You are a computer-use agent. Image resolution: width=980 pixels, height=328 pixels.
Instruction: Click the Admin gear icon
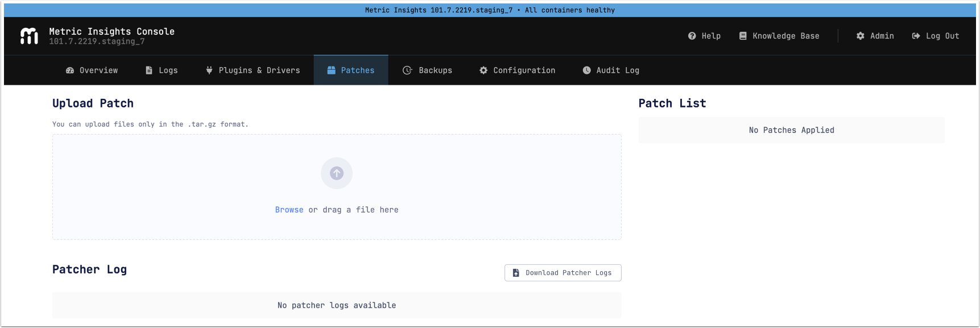pyautogui.click(x=860, y=36)
